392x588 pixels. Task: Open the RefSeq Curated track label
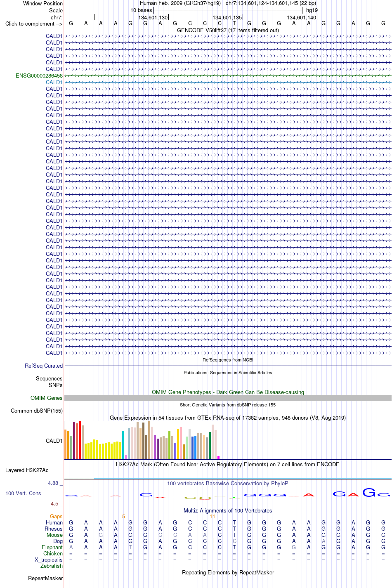pyautogui.click(x=44, y=366)
